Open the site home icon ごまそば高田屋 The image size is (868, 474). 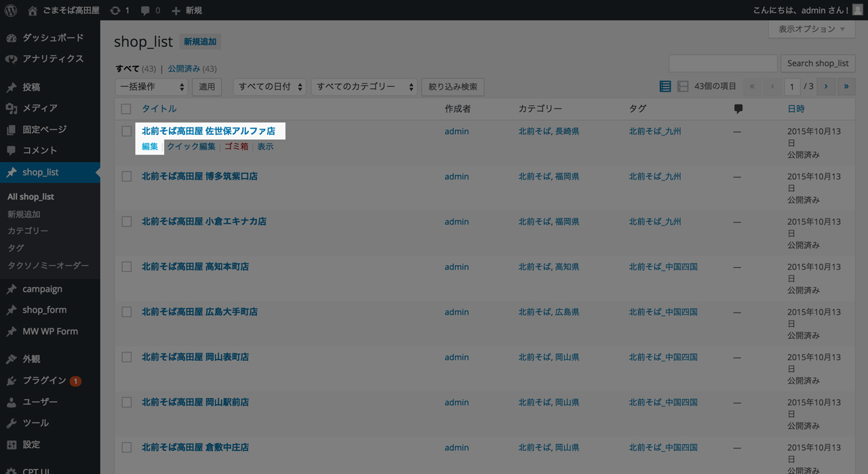(33, 10)
